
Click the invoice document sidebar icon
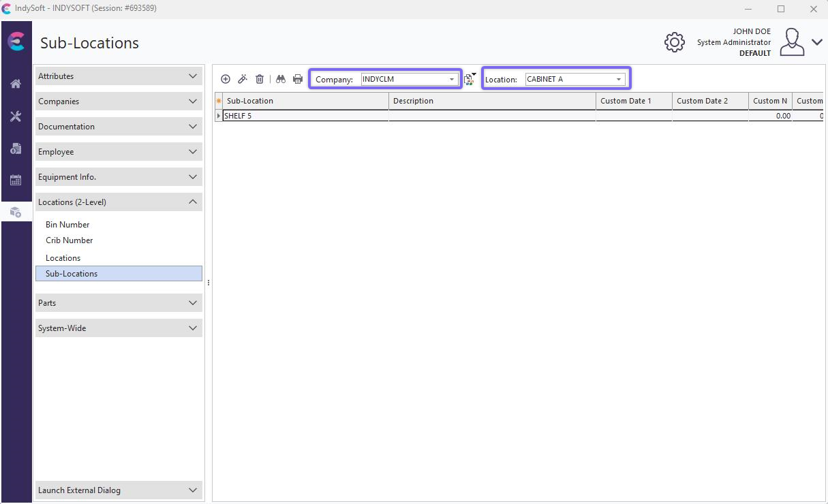16,148
